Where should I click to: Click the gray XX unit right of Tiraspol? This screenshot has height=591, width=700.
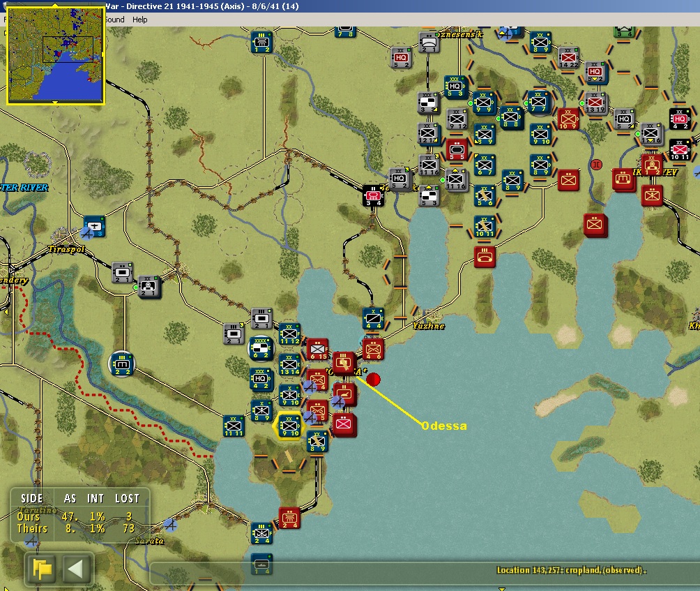149,286
